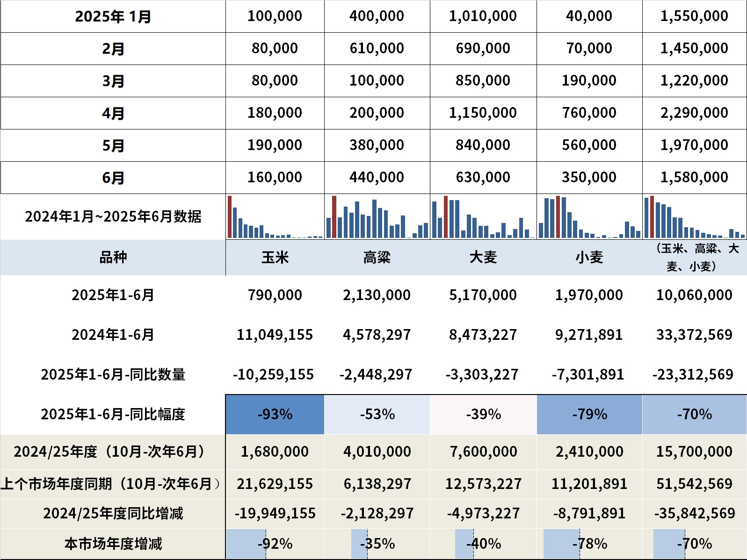
Task: Select the dark blue -93% cell
Action: 275,415
